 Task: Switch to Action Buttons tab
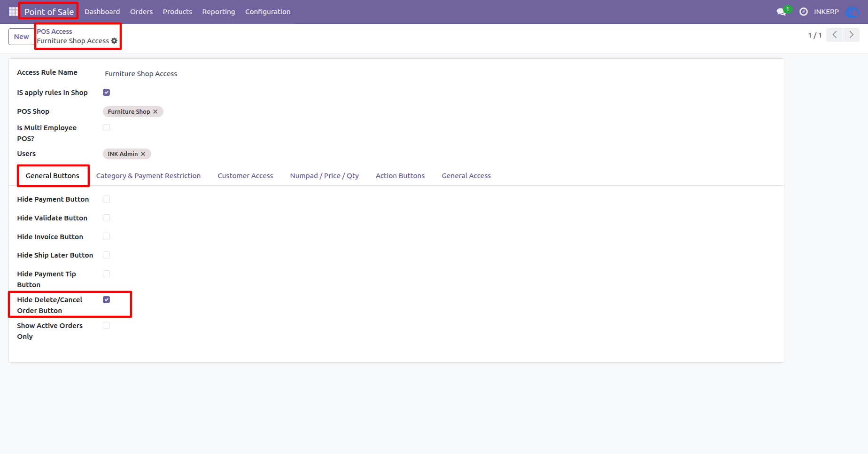pyautogui.click(x=400, y=176)
